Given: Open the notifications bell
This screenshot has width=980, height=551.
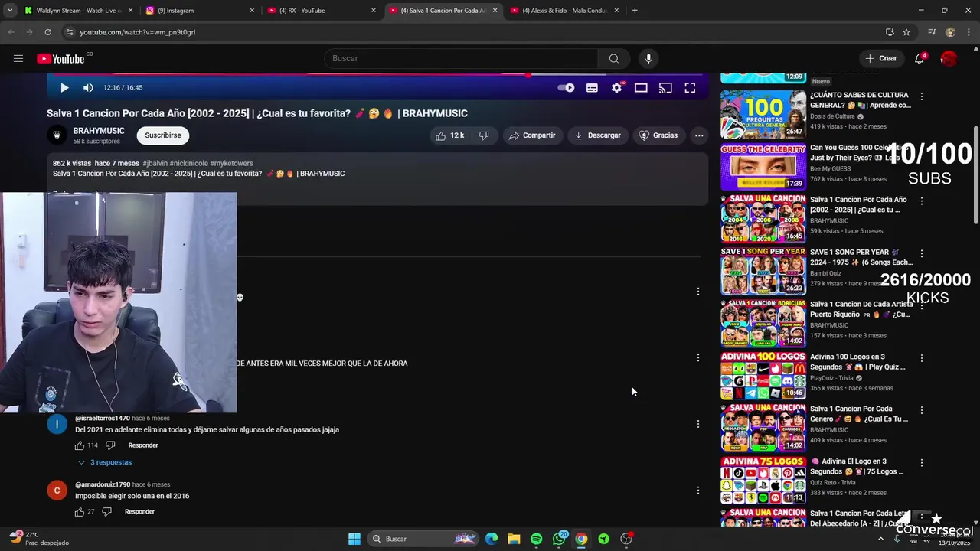Looking at the screenshot, I should click(920, 58).
